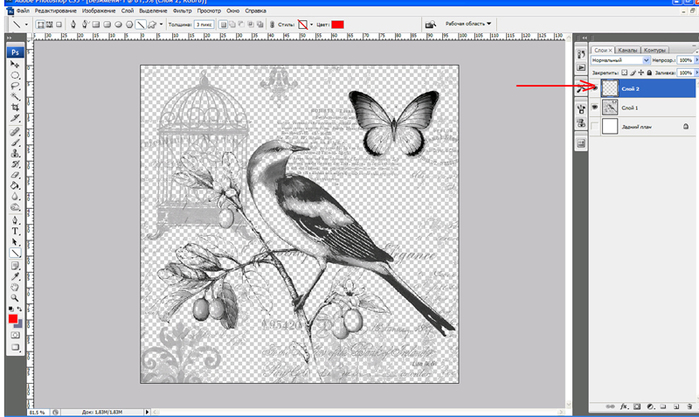Viewport: 699px width, 417px height.
Task: Toggle lock transparent pixels
Action: (624, 73)
